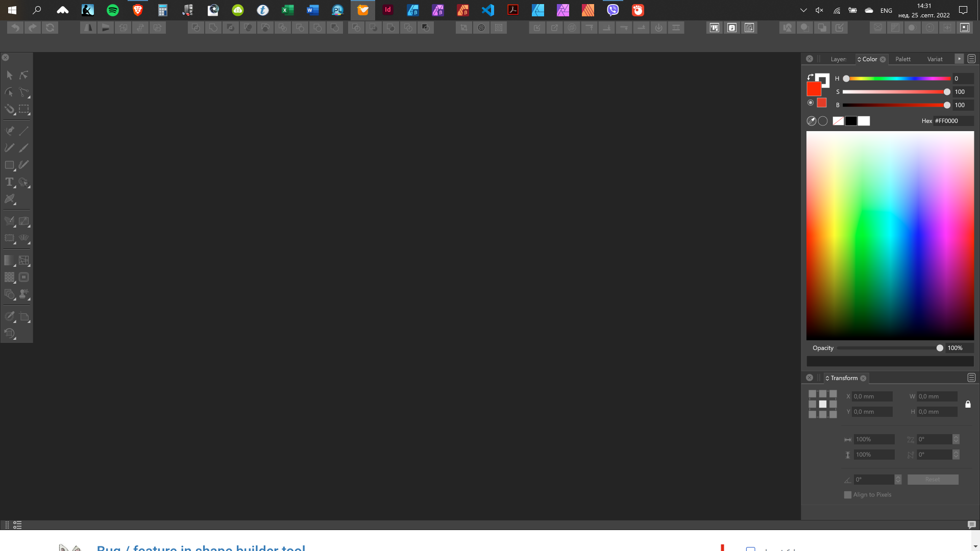Click the Hex color input field
The image size is (980, 551).
tap(952, 121)
